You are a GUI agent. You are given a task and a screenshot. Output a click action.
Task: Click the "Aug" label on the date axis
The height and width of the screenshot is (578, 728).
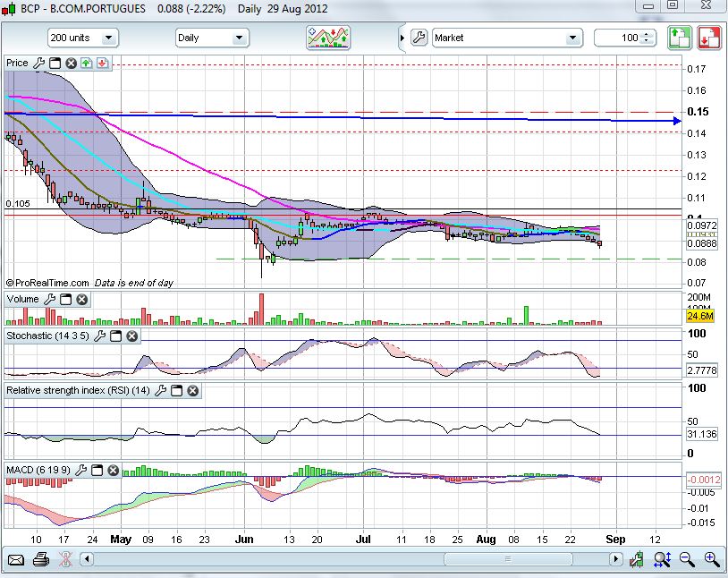487,540
